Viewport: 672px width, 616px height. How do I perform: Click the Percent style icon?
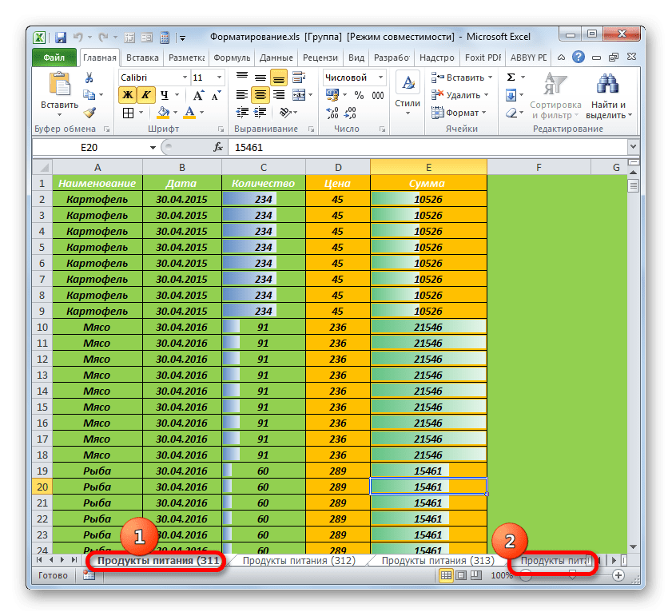point(359,95)
